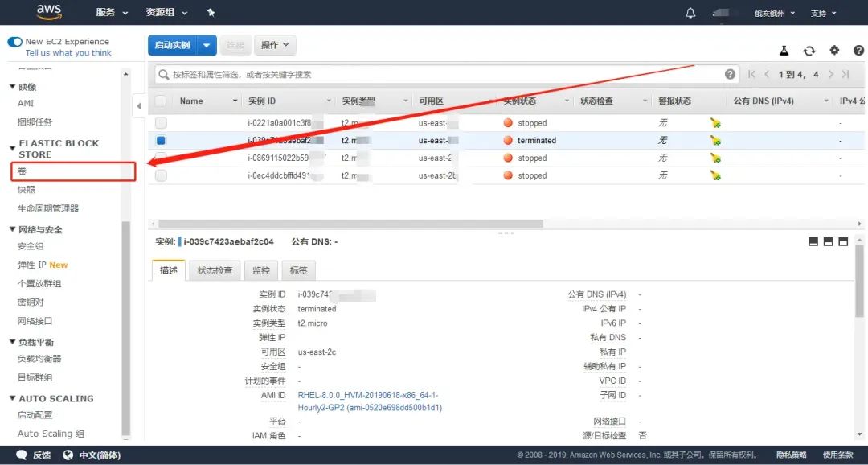Click the search help icon in filter bar
868x465 pixels.
(730, 74)
